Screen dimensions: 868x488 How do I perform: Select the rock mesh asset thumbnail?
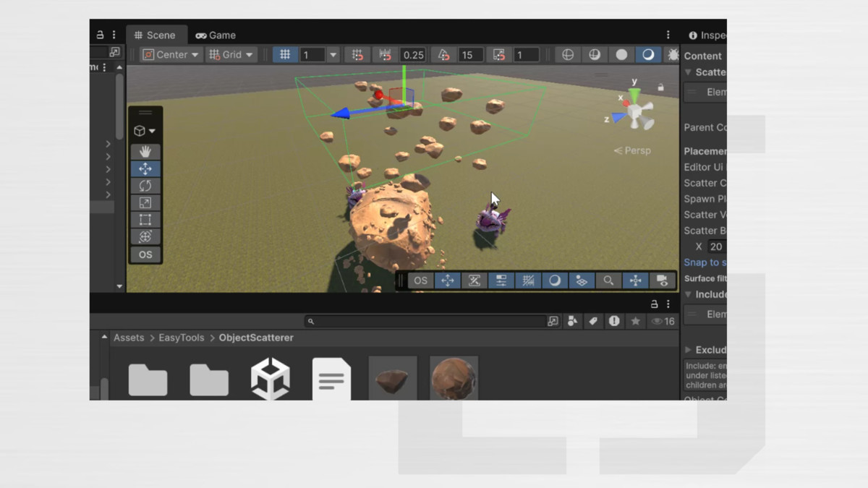click(x=393, y=378)
